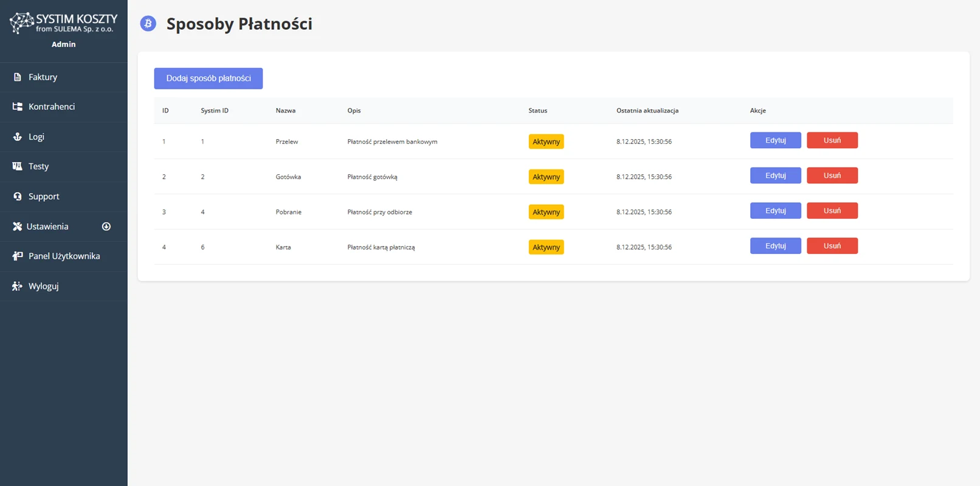
Task: Edit the Karta payment method
Action: (775, 246)
